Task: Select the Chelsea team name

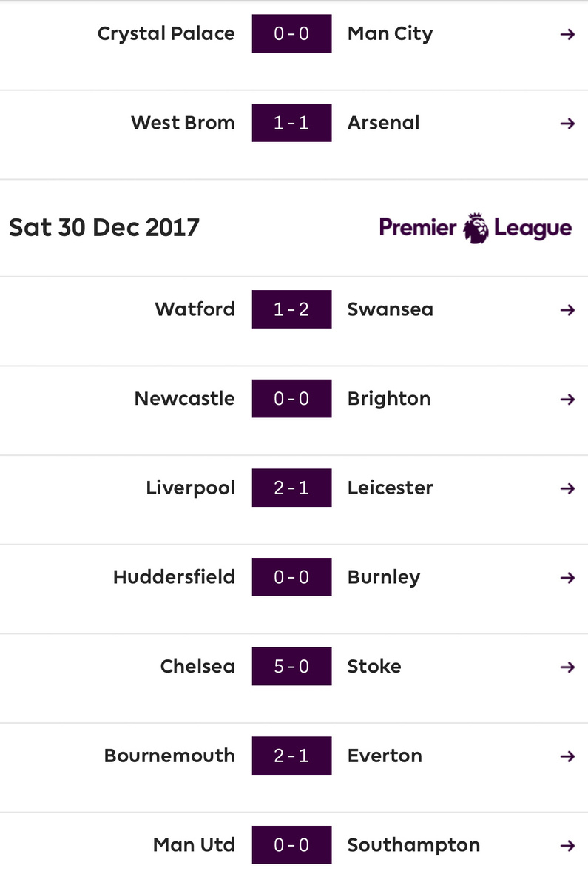Action: [x=197, y=666]
